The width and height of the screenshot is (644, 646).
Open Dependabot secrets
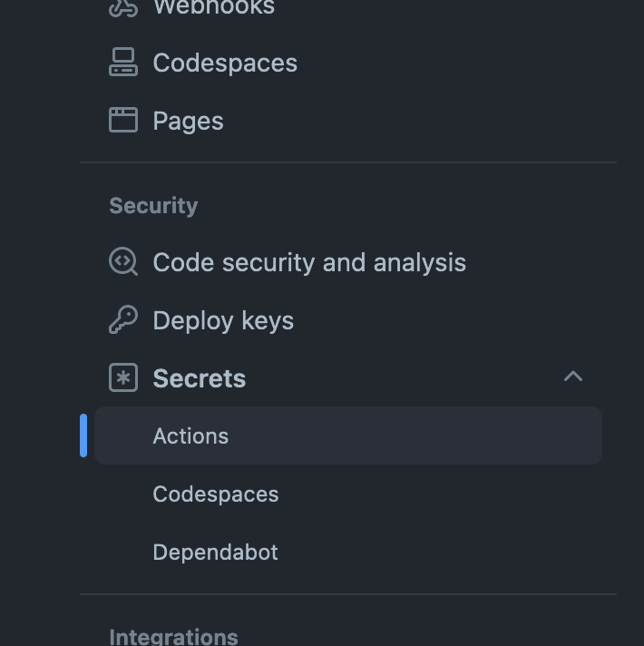click(215, 552)
